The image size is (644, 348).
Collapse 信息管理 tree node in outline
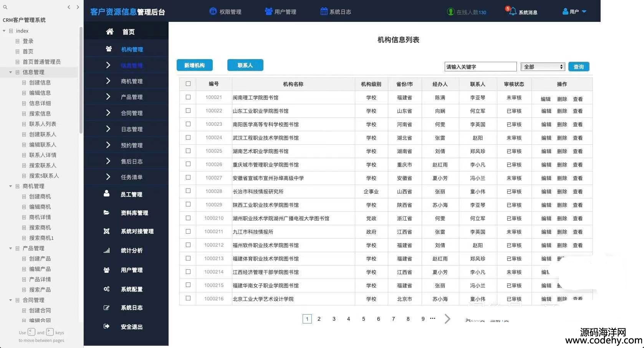point(11,72)
